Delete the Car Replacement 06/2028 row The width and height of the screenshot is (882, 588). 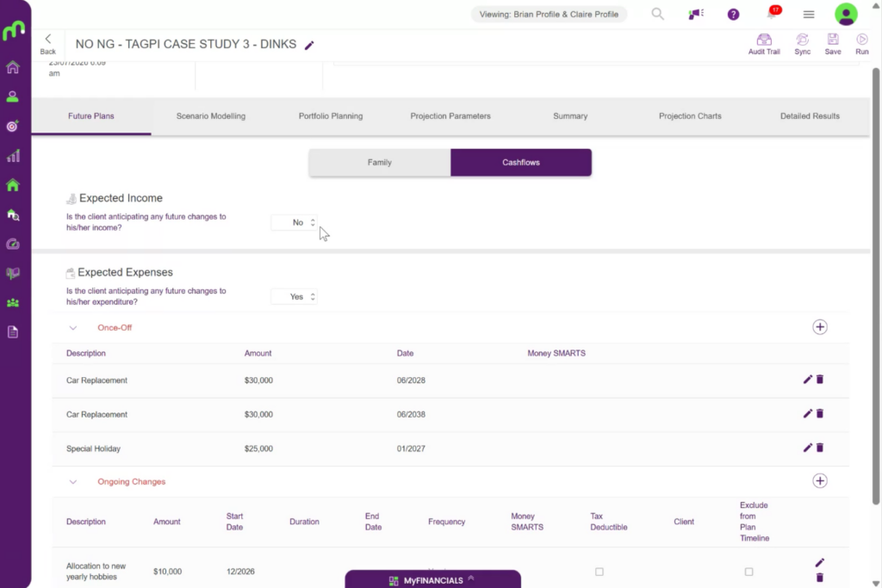click(820, 380)
